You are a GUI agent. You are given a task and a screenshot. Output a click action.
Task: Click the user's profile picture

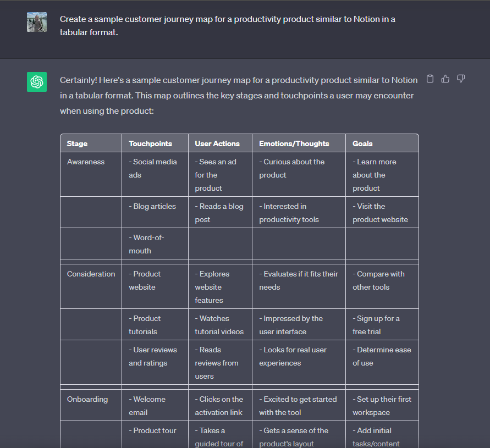click(36, 22)
